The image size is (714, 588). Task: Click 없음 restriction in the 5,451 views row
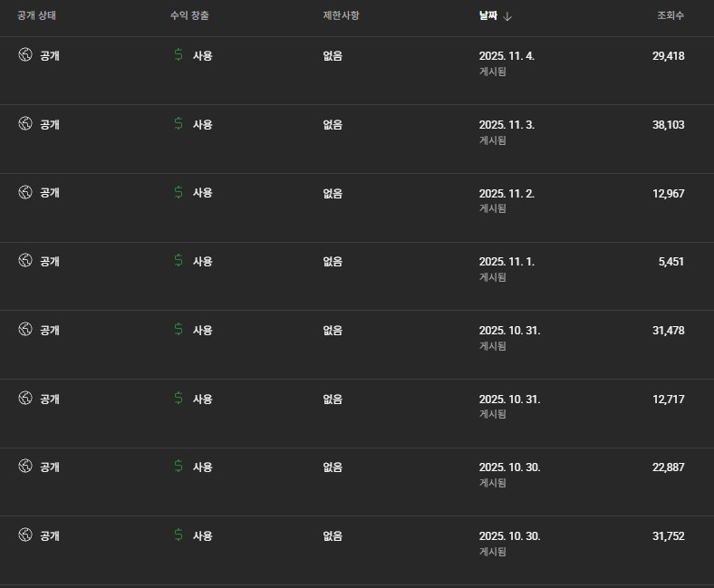click(333, 262)
